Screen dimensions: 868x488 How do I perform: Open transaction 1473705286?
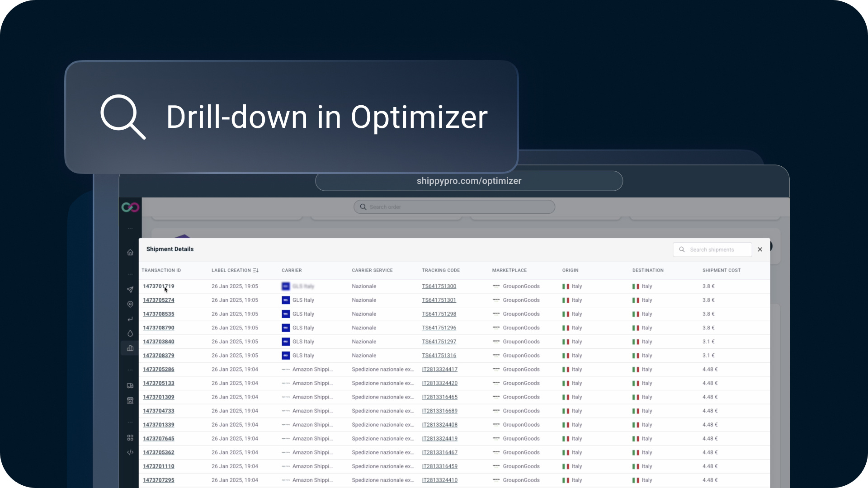pos(159,370)
